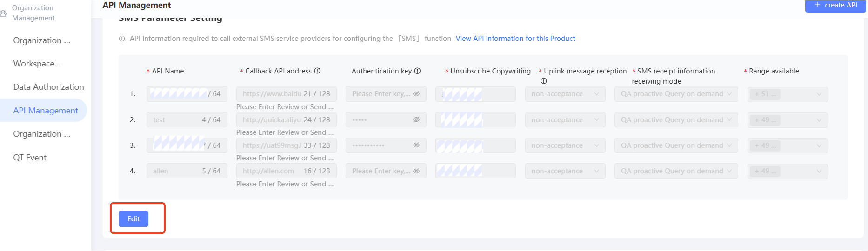Click info icon beside Authentication key
Viewport: 868px width, 251px height.
[x=417, y=71]
